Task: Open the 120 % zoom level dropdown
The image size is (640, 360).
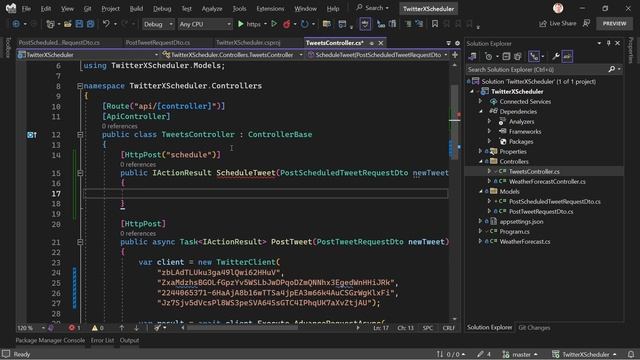Action: click(x=31, y=328)
